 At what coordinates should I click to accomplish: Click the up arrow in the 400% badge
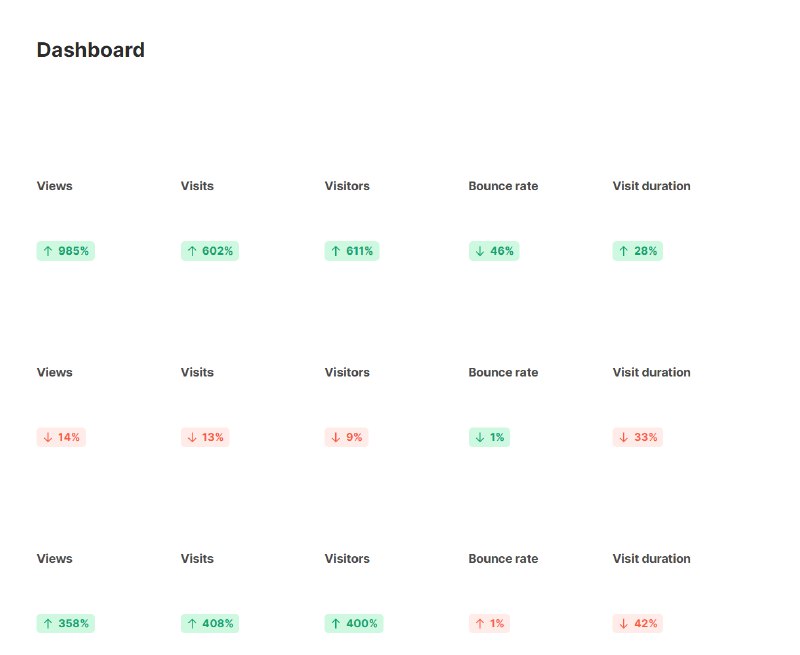click(336, 623)
